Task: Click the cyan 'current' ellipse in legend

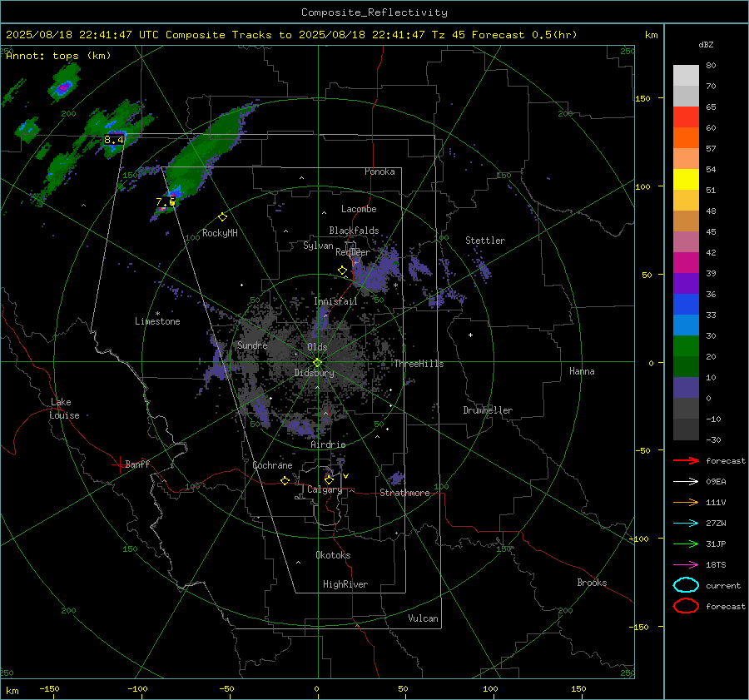Action: pyautogui.click(x=686, y=585)
